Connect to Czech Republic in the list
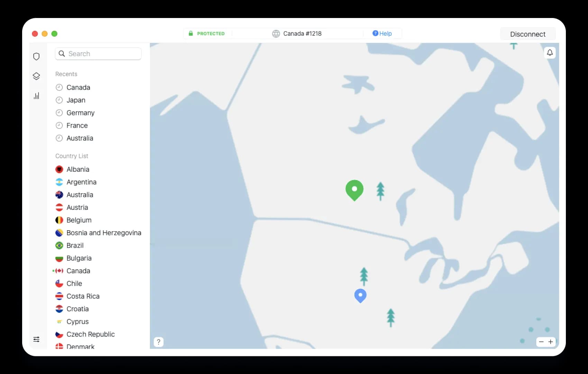The height and width of the screenshot is (374, 588). click(90, 334)
